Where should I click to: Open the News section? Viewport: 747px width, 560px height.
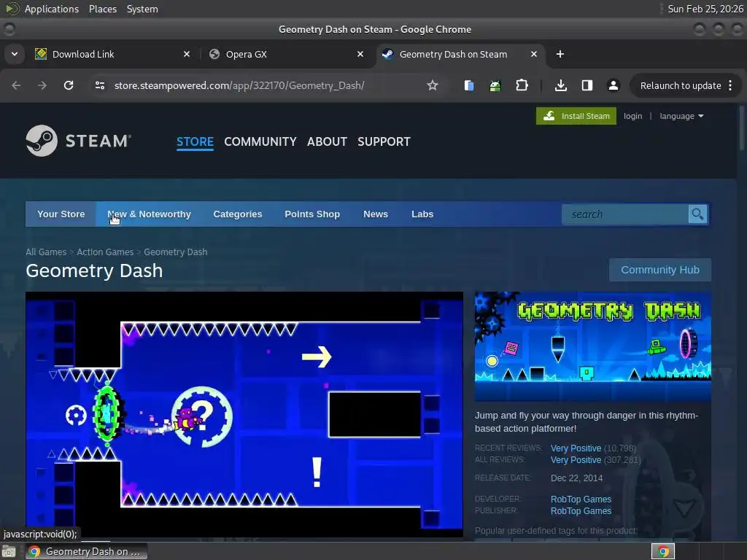[376, 214]
